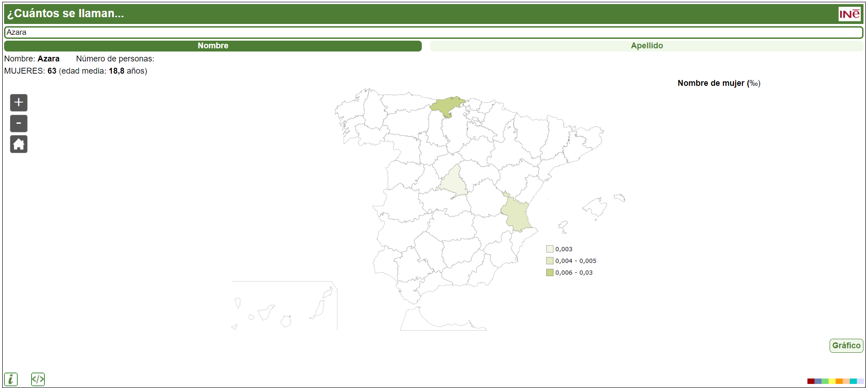Click the 0,006 - 0,03 legend swatch

click(x=550, y=272)
